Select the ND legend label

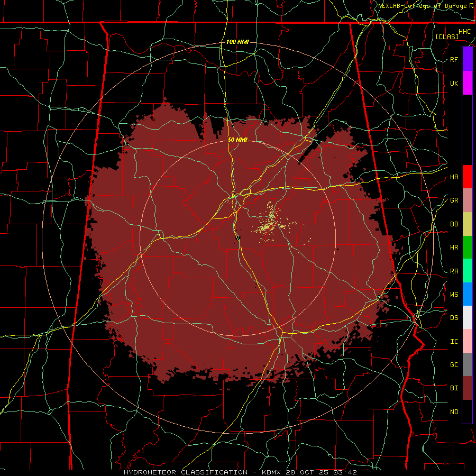[x=454, y=412]
